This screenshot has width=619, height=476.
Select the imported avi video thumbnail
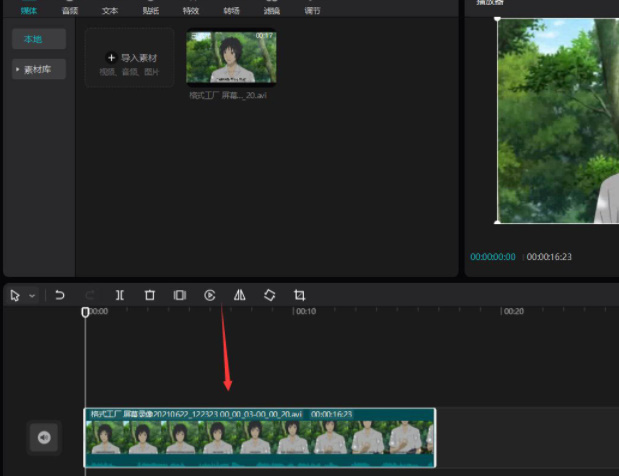(231, 58)
